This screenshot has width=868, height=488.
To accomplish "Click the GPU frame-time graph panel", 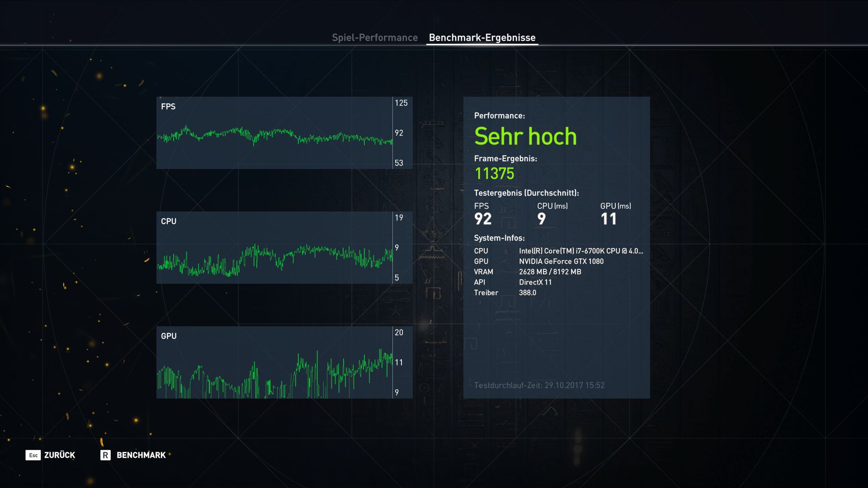I will (x=274, y=362).
